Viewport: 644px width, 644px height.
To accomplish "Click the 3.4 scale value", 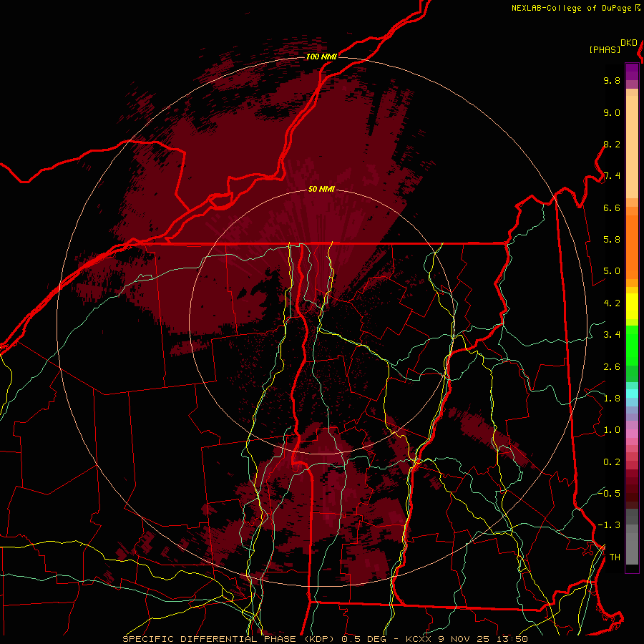I will tap(612, 335).
